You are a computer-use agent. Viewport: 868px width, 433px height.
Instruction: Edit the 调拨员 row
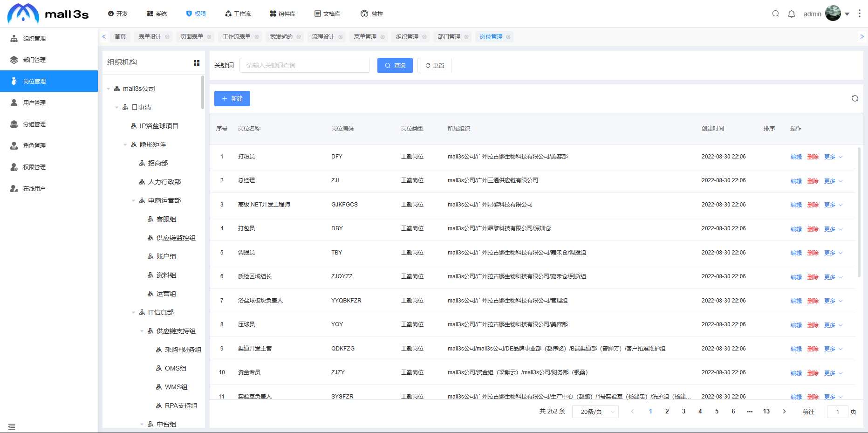[x=796, y=253]
